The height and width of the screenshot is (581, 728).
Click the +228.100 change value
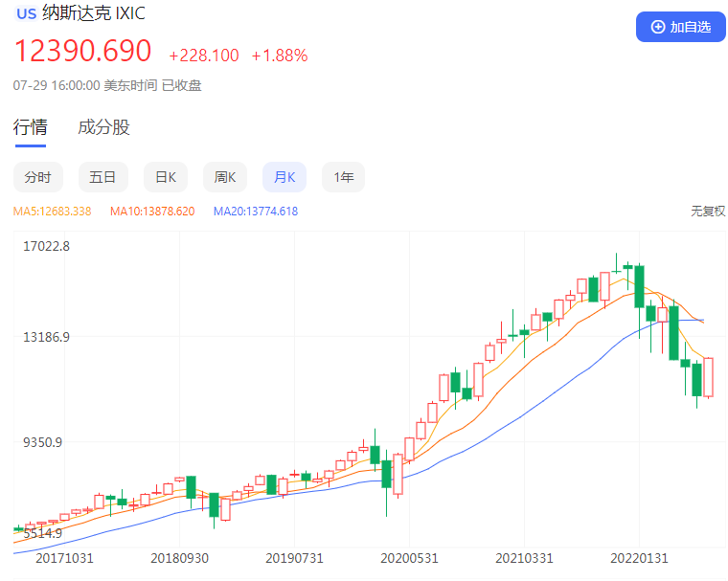(204, 56)
